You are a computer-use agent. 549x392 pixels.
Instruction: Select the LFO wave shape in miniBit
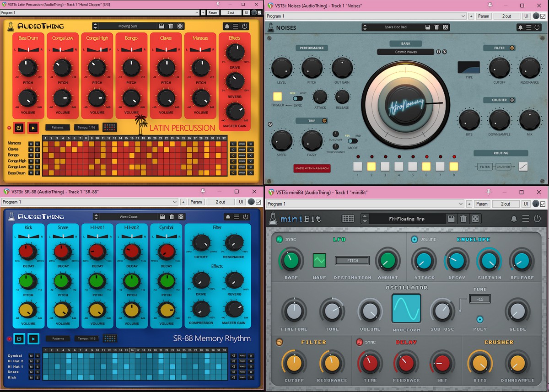319,260
